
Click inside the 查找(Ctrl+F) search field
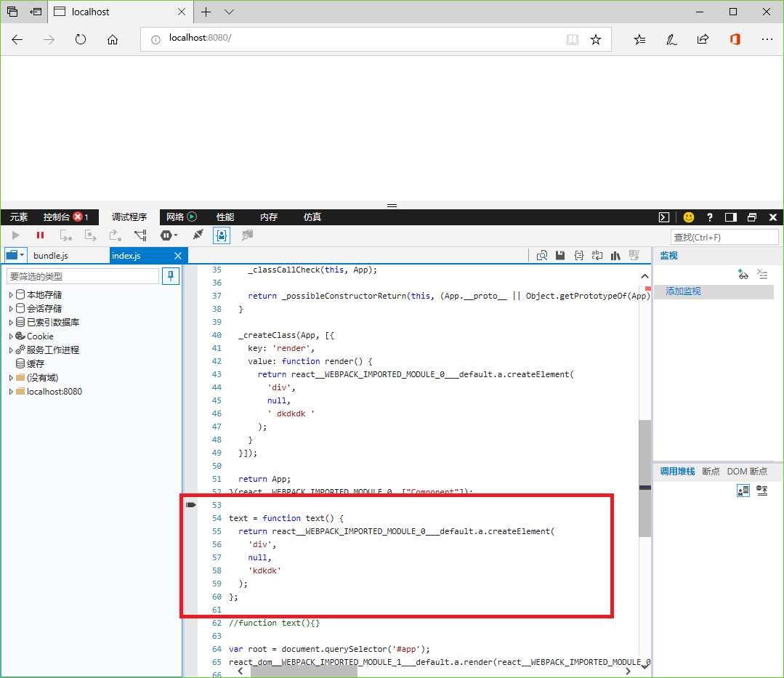click(724, 236)
